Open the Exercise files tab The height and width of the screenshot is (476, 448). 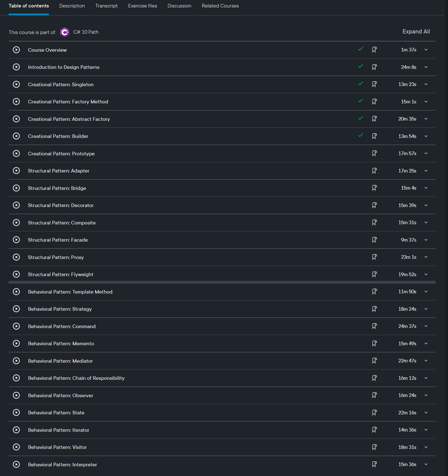click(x=142, y=6)
